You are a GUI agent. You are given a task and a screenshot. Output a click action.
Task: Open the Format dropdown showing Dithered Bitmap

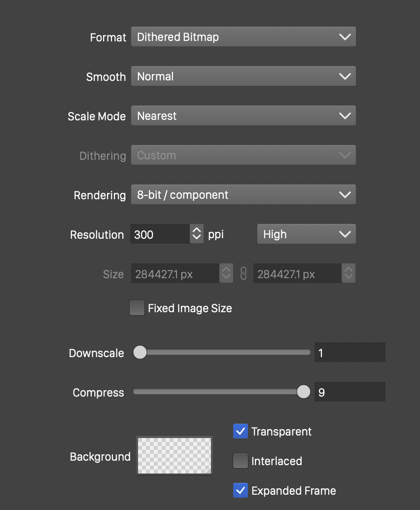click(243, 37)
